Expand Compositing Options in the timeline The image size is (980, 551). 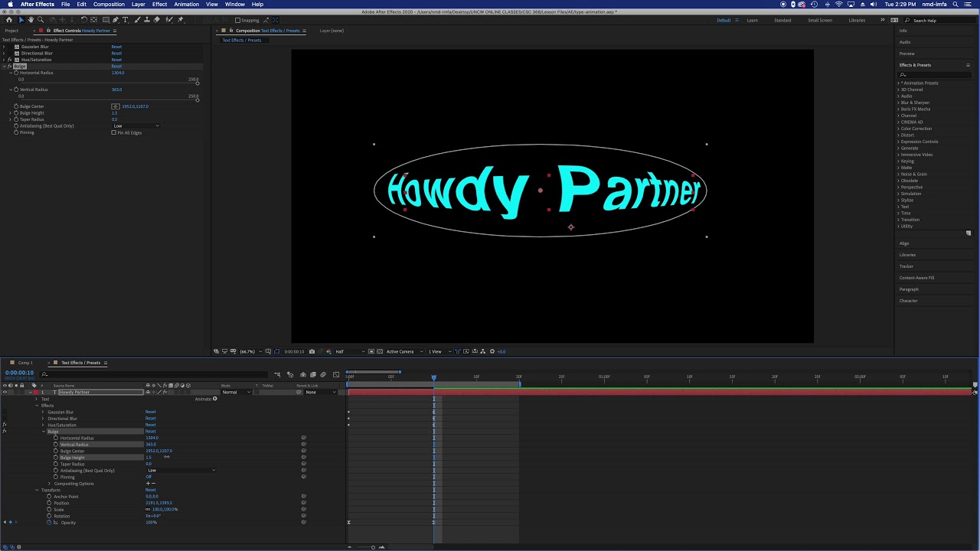pos(50,484)
